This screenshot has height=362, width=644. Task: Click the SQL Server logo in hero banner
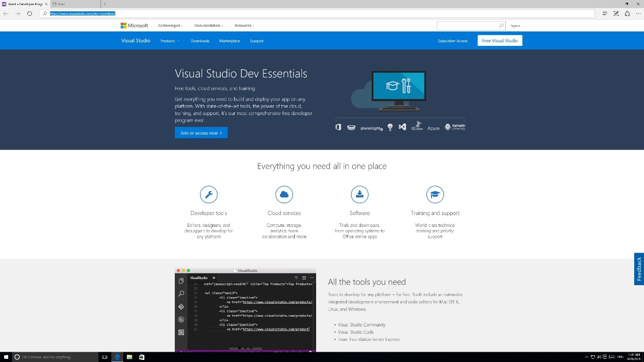pos(417,126)
